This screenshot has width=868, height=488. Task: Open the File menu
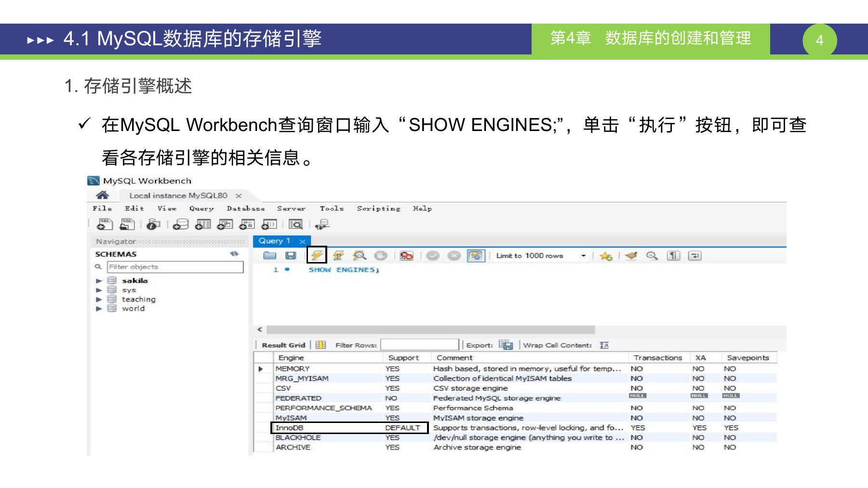point(102,208)
